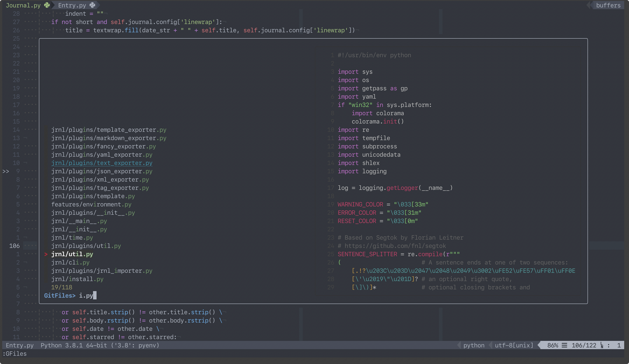The height and width of the screenshot is (364, 629).
Task: Click the Python icon beside the Journal.py tab
Action: click(x=47, y=5)
